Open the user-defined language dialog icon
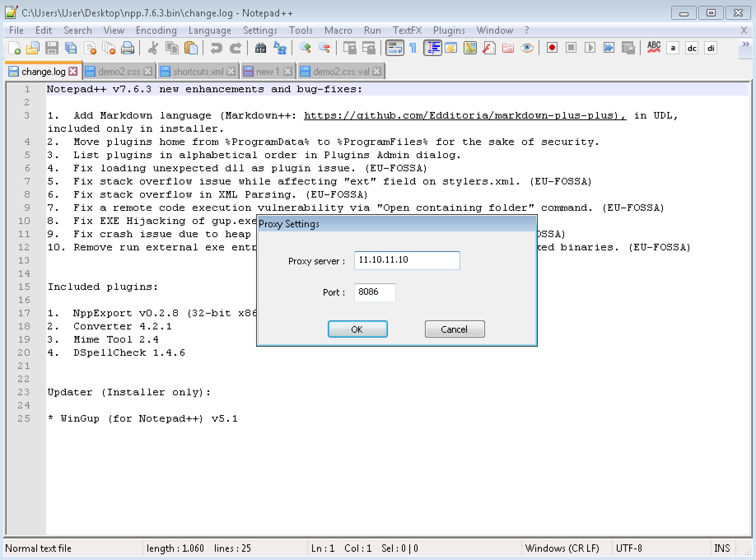The image size is (756, 560). (451, 48)
